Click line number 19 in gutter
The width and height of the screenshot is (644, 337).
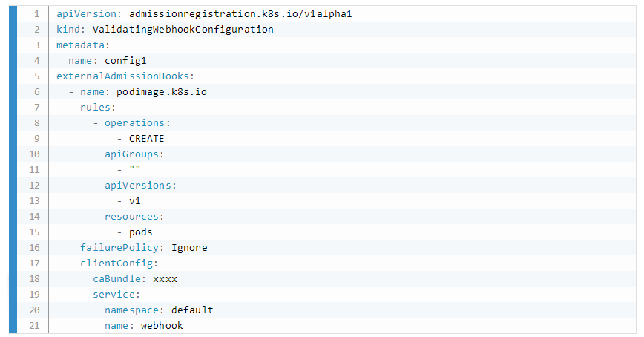coord(34,295)
